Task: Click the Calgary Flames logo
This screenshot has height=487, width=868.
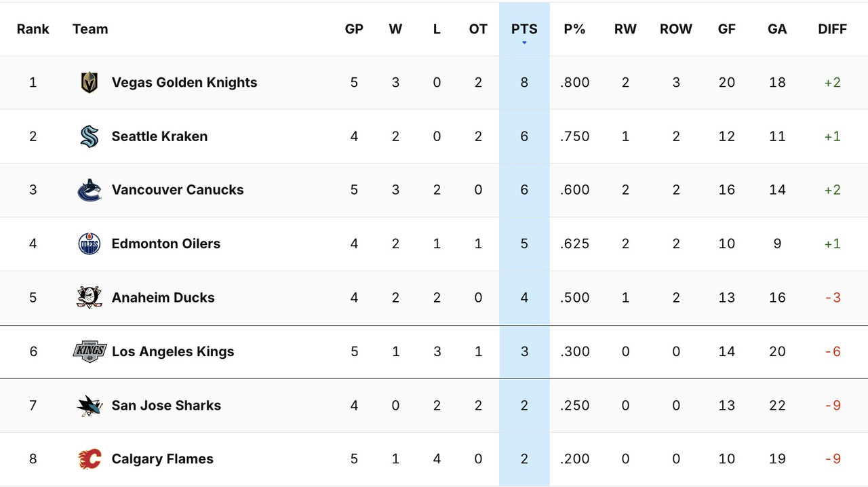Action: point(89,459)
